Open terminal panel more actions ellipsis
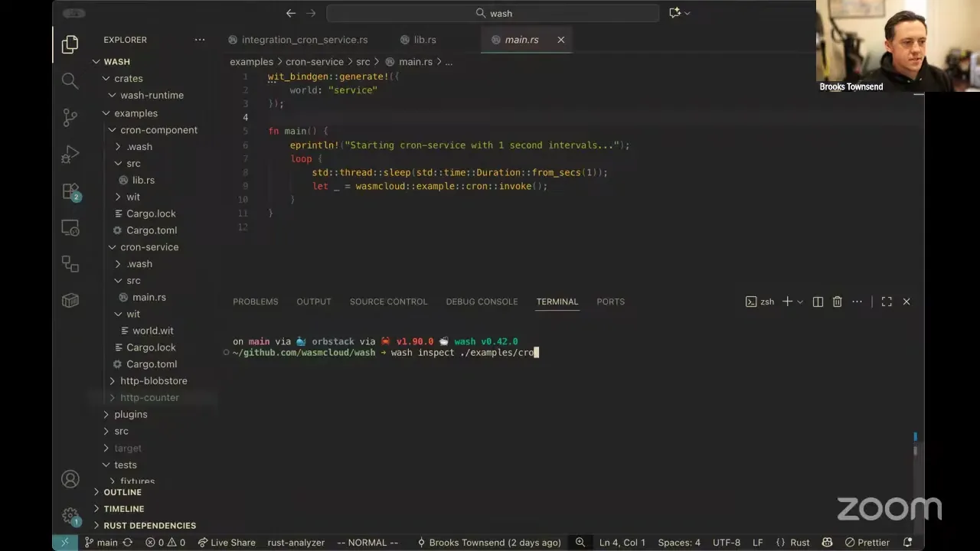980x551 pixels. 857,302
